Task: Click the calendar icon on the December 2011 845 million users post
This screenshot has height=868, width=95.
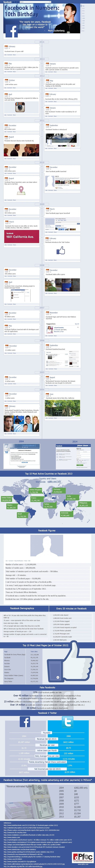Action: coord(6,126)
